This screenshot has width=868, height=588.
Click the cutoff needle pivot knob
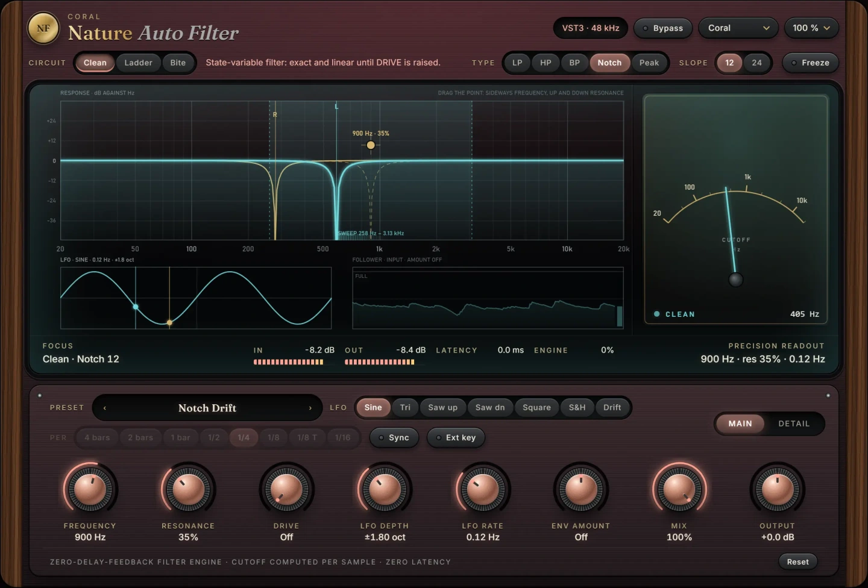click(735, 280)
